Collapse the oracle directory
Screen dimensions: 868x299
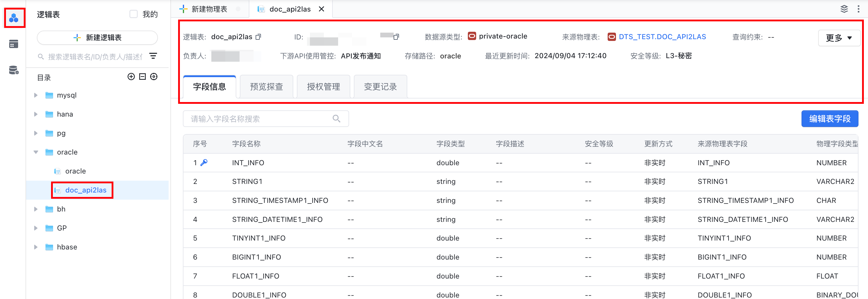pyautogui.click(x=36, y=152)
